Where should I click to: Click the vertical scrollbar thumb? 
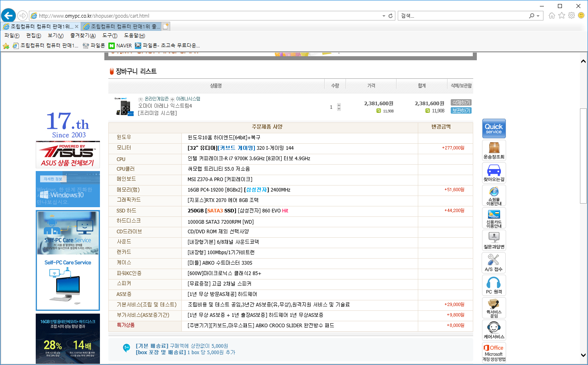click(583, 156)
